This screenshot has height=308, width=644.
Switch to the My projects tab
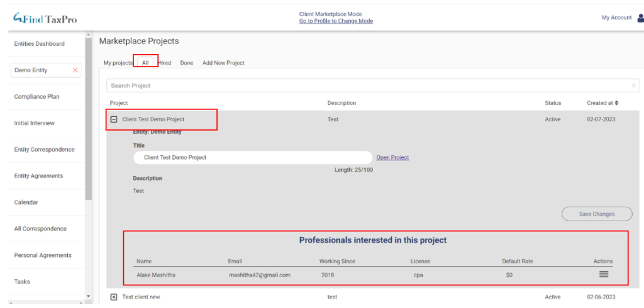coord(118,63)
